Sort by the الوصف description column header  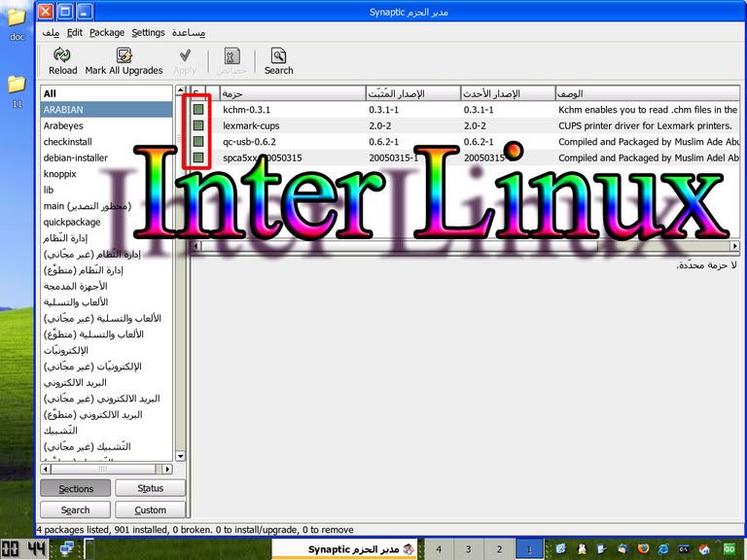648,93
